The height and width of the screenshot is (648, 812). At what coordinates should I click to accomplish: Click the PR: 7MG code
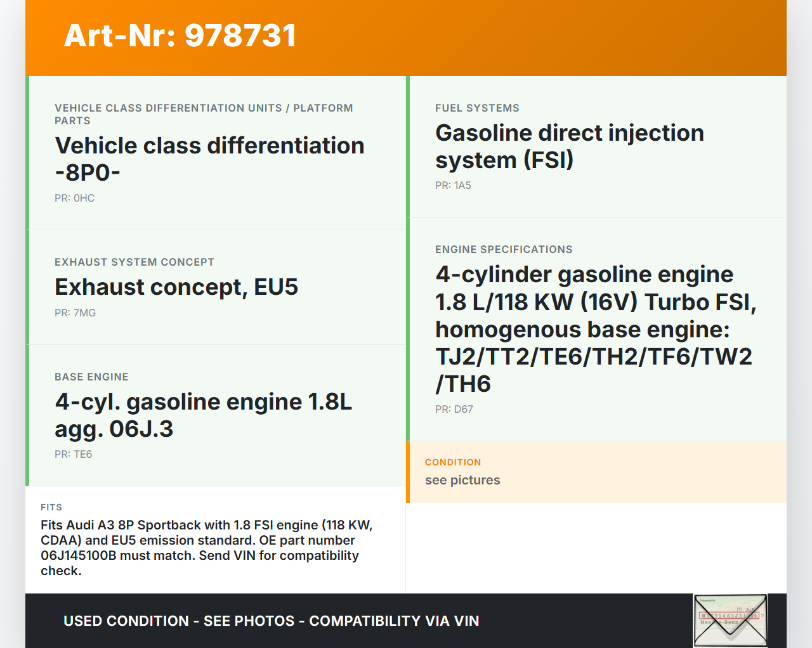click(x=75, y=313)
